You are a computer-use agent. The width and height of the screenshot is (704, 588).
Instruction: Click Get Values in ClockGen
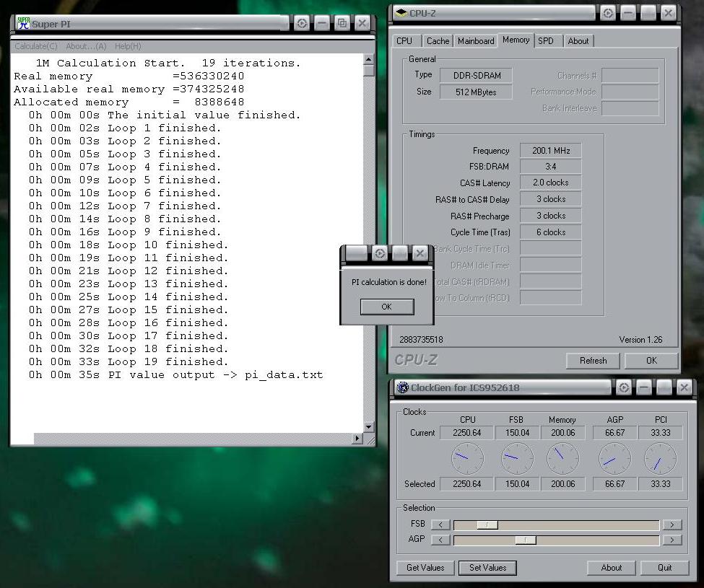point(425,568)
